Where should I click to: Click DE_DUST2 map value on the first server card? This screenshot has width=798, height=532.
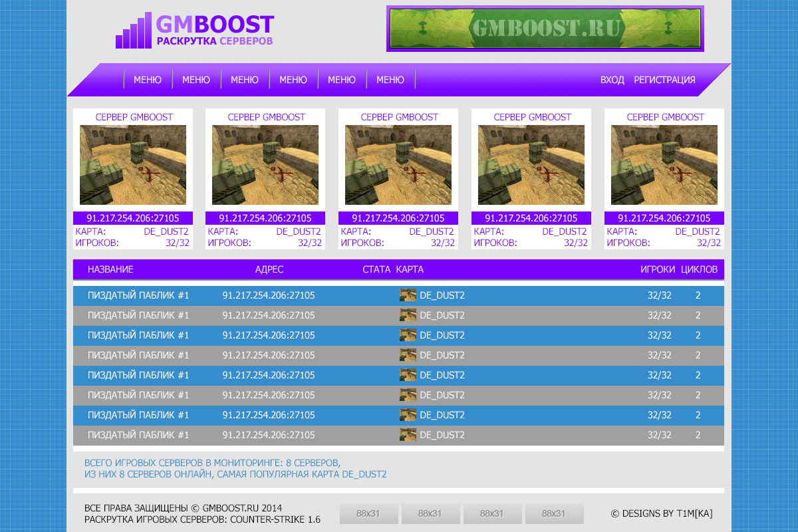[166, 231]
